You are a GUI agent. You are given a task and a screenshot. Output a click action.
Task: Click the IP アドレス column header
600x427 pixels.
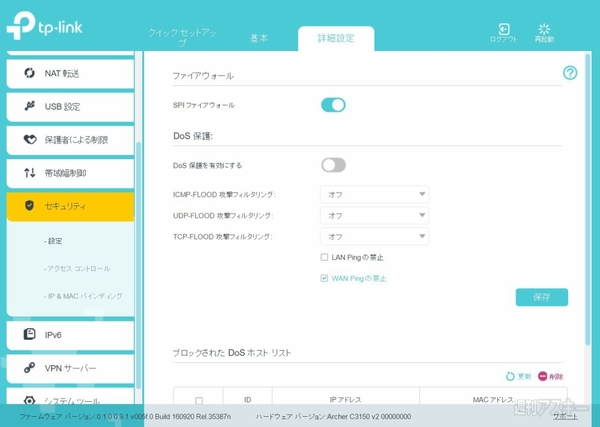(x=346, y=399)
